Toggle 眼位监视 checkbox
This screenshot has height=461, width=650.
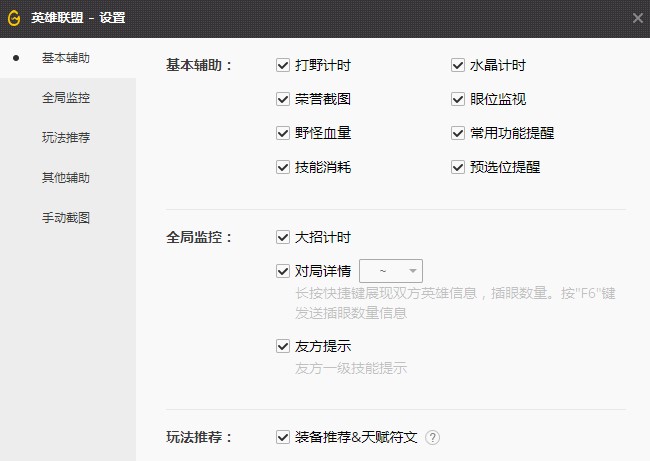458,99
